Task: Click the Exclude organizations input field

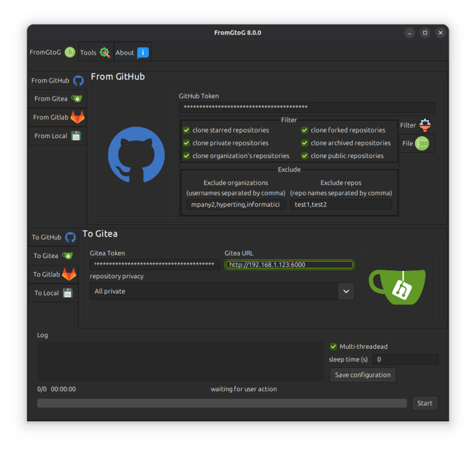Action: 235,204
